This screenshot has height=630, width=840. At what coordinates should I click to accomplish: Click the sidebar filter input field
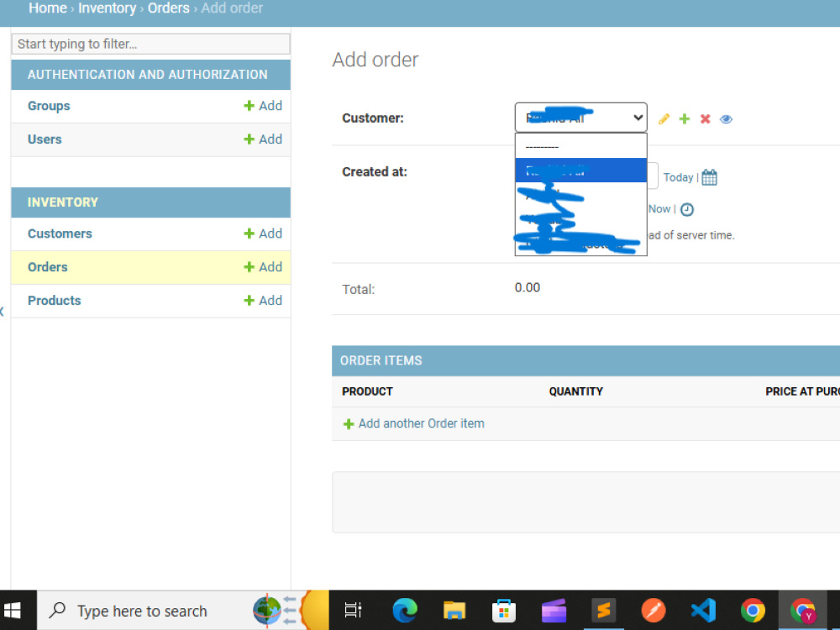point(150,44)
